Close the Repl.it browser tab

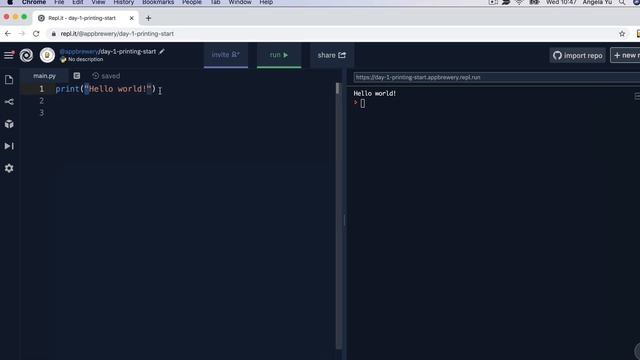pyautogui.click(x=131, y=18)
